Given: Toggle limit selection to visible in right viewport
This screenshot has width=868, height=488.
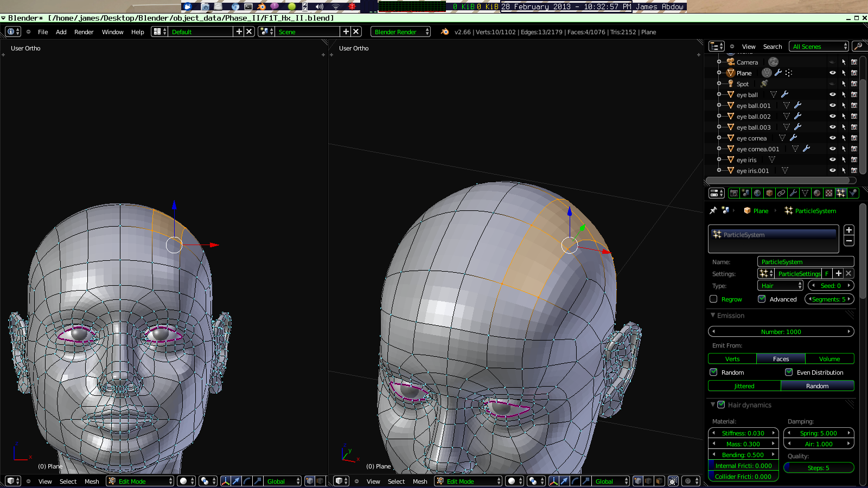Looking at the screenshot, I should 673,481.
